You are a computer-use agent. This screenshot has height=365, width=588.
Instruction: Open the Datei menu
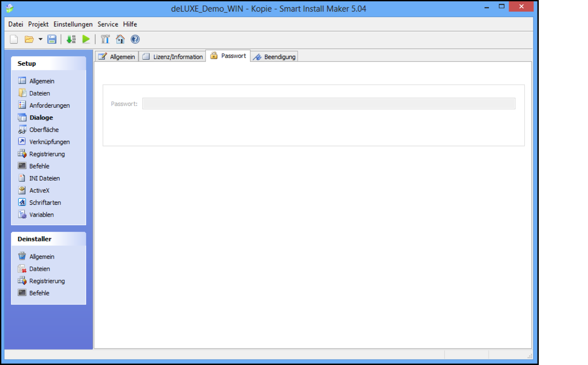tap(16, 24)
